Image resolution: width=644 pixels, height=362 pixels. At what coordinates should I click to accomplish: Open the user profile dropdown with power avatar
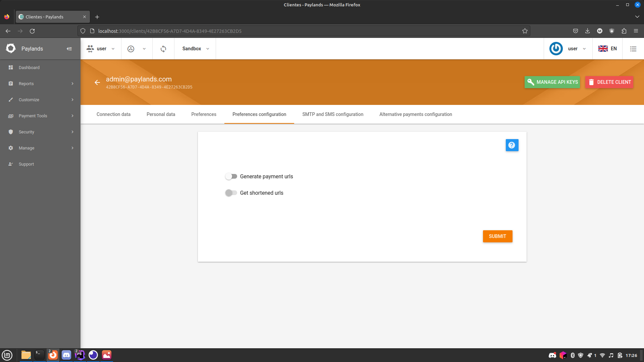[568, 49]
